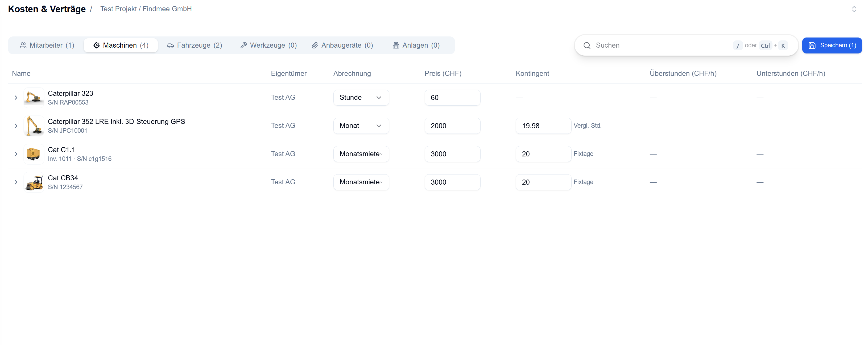Viewport: 868px width, 345px height.
Task: Click the price field showing 60
Action: pos(452,97)
